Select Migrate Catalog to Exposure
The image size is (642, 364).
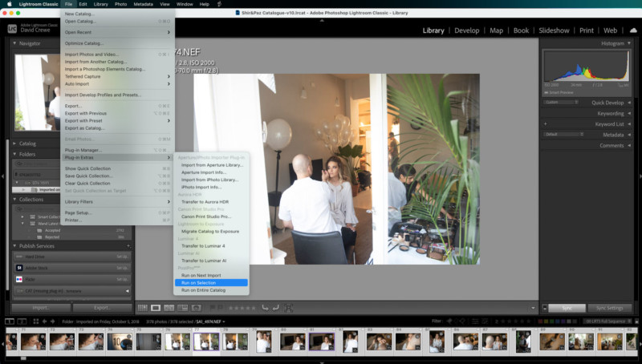click(211, 231)
